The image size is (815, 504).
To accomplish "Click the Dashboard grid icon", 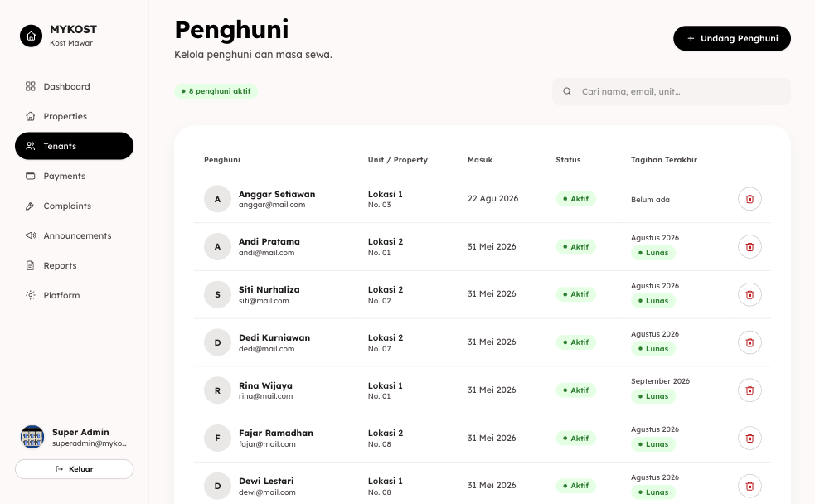I will click(31, 86).
